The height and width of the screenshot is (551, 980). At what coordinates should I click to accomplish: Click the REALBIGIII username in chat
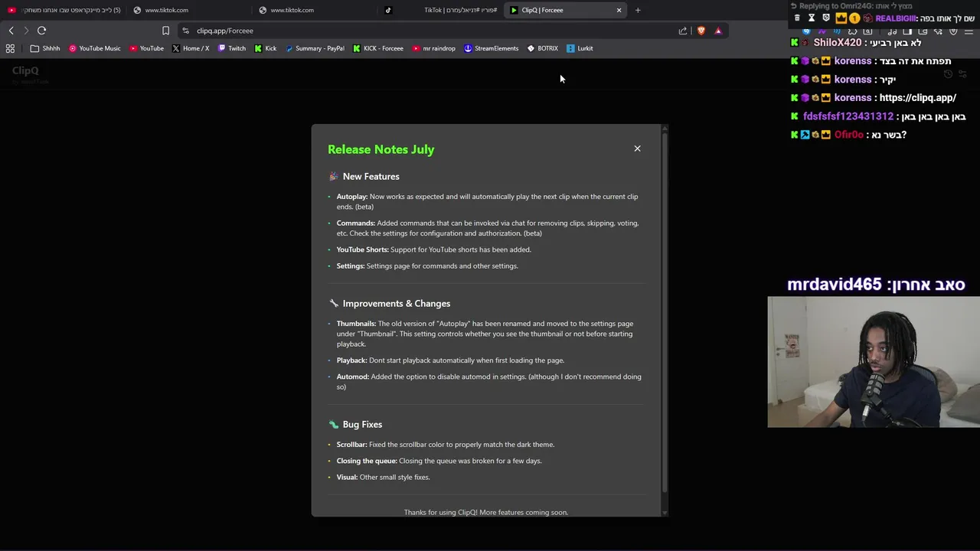[897, 18]
